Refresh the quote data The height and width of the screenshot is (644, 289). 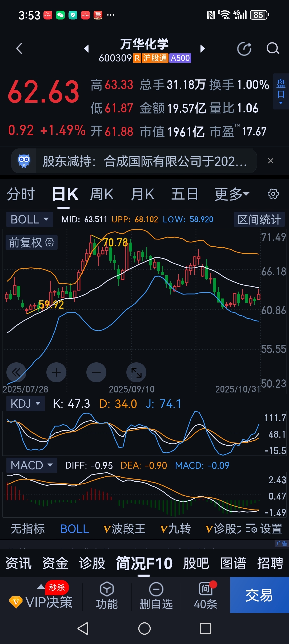[x=244, y=49]
